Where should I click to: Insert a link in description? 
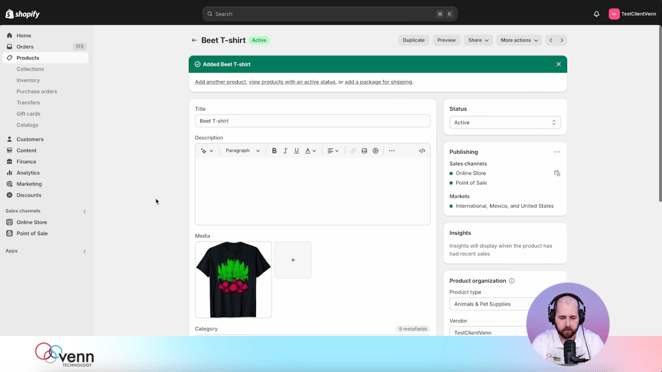tap(353, 151)
